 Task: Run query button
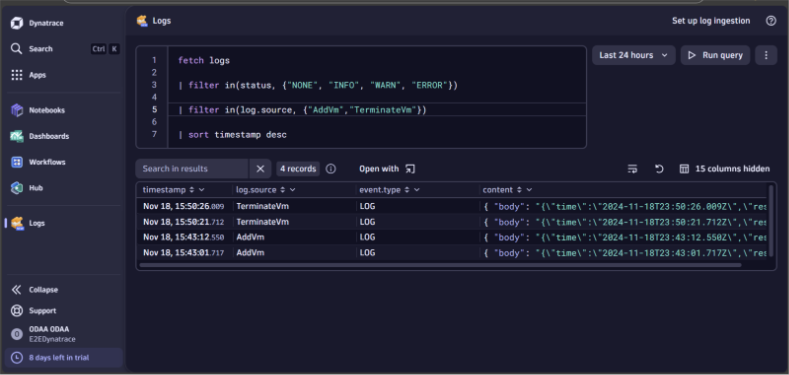click(715, 55)
